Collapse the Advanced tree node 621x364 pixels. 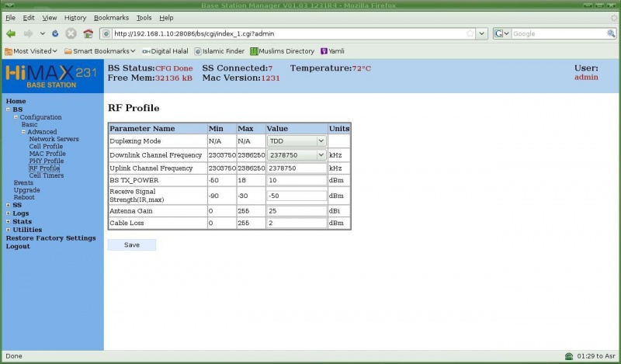[23, 132]
